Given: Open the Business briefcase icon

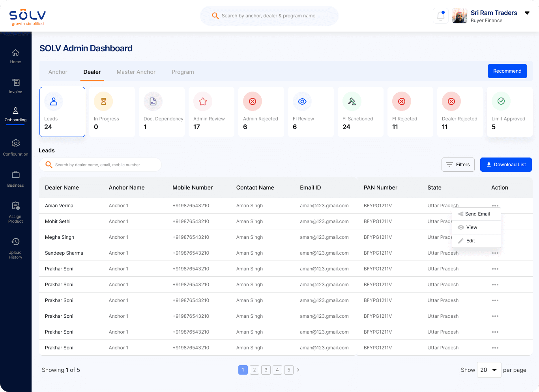Looking at the screenshot, I should coord(16,174).
